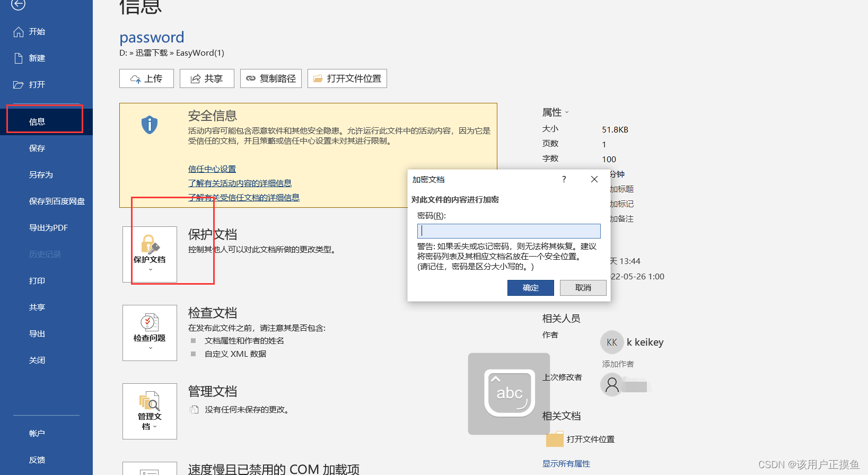Click the Check for Issues (检查问题) icon
868x475 pixels.
click(150, 322)
